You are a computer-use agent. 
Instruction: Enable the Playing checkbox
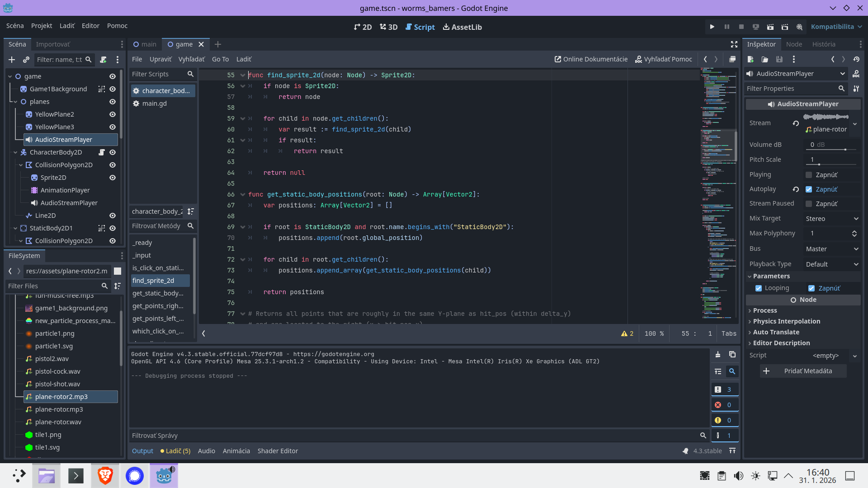[x=808, y=174]
